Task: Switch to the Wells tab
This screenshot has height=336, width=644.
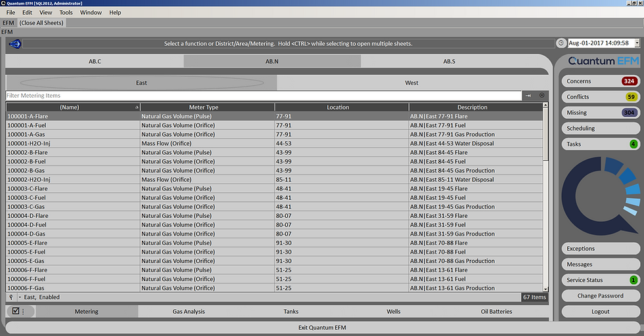Action: (x=393, y=311)
